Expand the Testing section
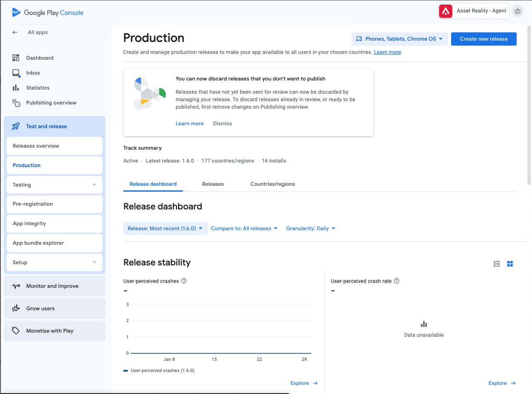Screen dimensions: 532x394 pos(94,185)
